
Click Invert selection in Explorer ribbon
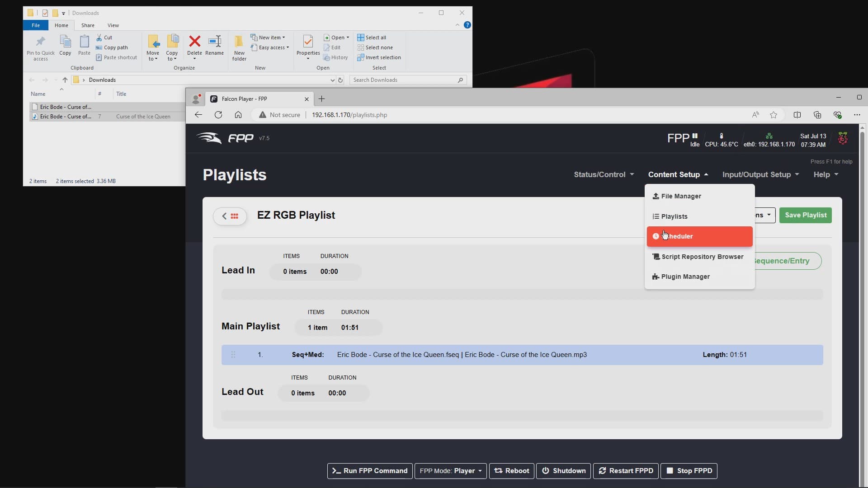(x=379, y=57)
